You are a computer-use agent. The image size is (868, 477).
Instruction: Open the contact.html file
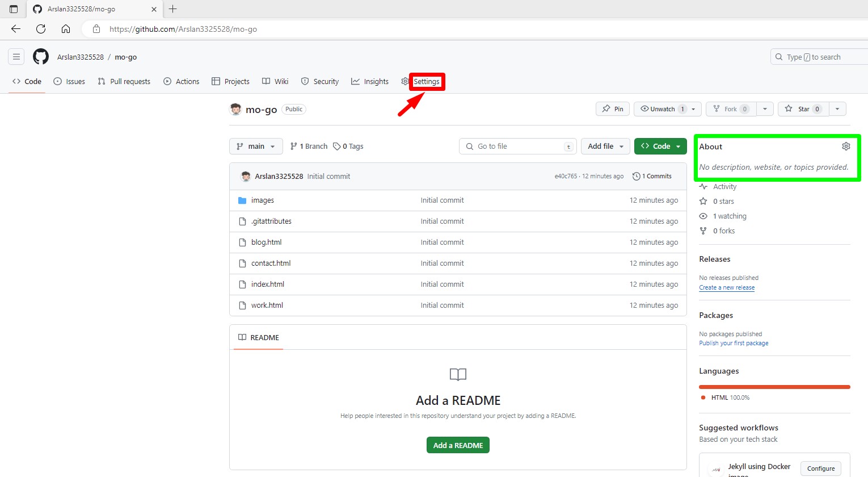[x=271, y=263]
